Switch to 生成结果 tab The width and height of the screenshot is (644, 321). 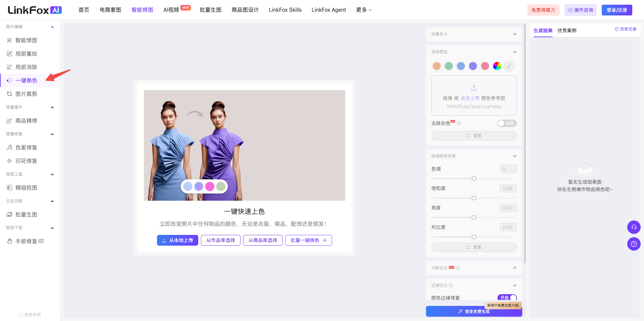[543, 30]
